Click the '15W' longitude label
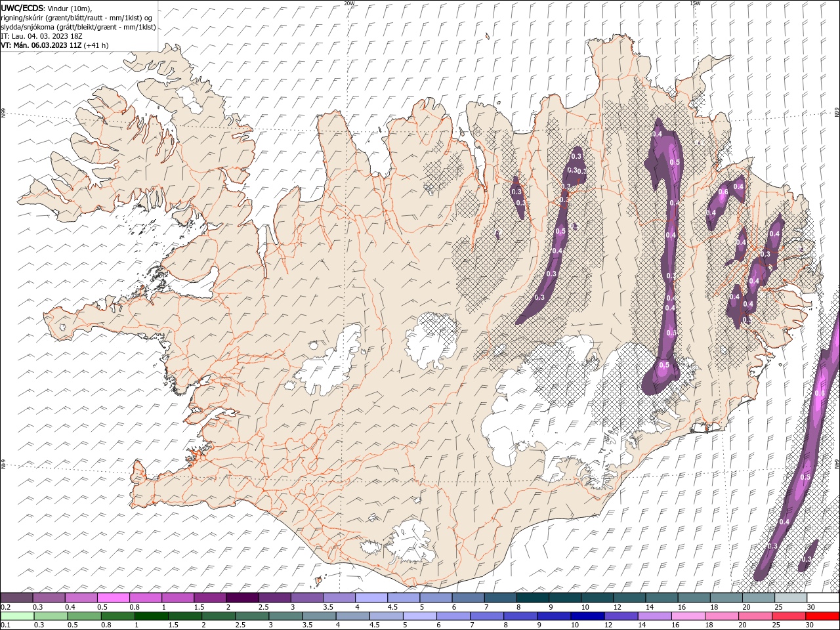840x630 pixels. click(695, 3)
